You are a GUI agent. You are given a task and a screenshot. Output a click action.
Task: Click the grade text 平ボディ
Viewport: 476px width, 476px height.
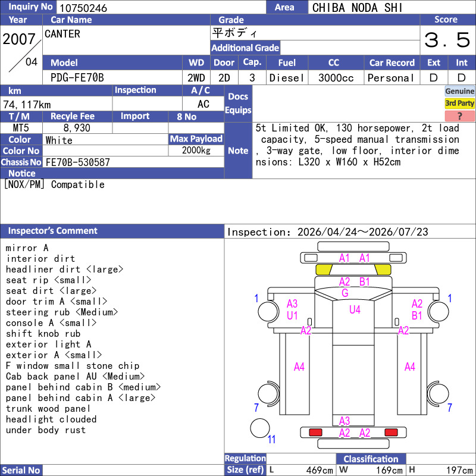[234, 33]
